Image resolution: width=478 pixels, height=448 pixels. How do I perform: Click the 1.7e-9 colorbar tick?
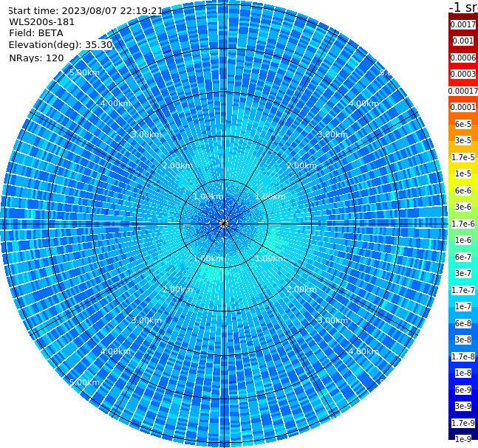(463, 423)
